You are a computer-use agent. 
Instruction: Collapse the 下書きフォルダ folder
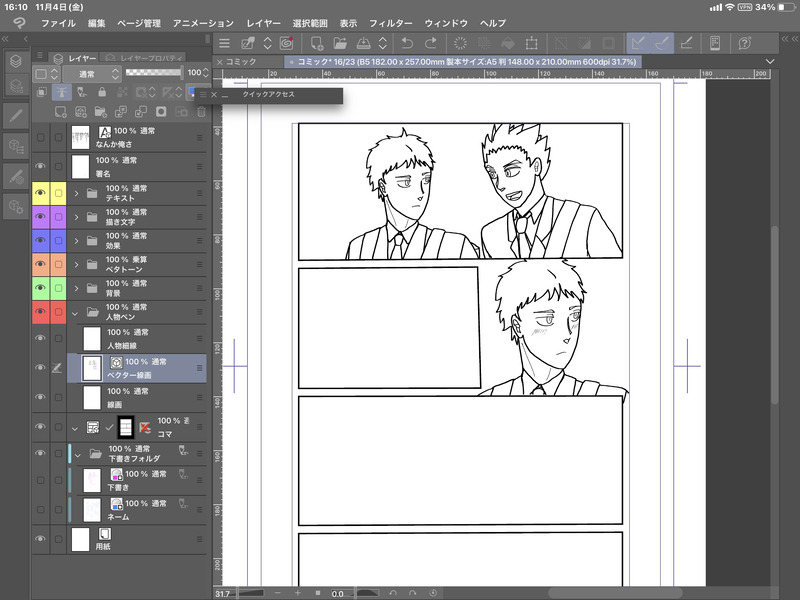pos(78,454)
